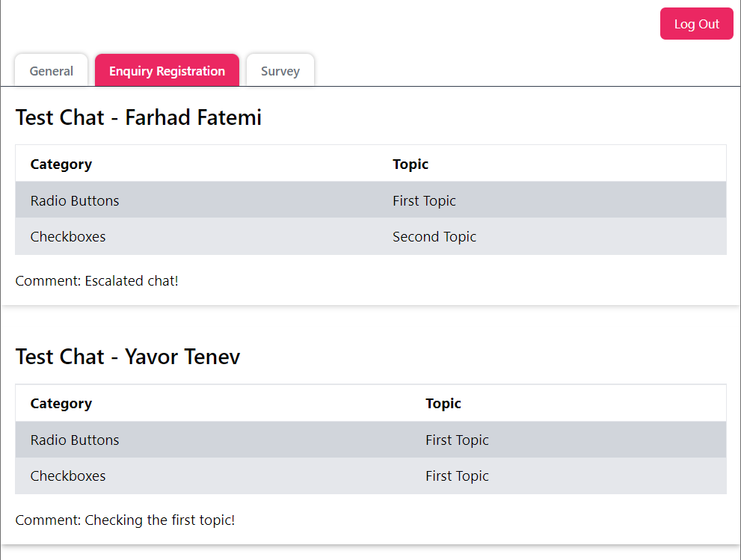
Task: Click the Second Topic cell
Action: pyautogui.click(x=434, y=236)
